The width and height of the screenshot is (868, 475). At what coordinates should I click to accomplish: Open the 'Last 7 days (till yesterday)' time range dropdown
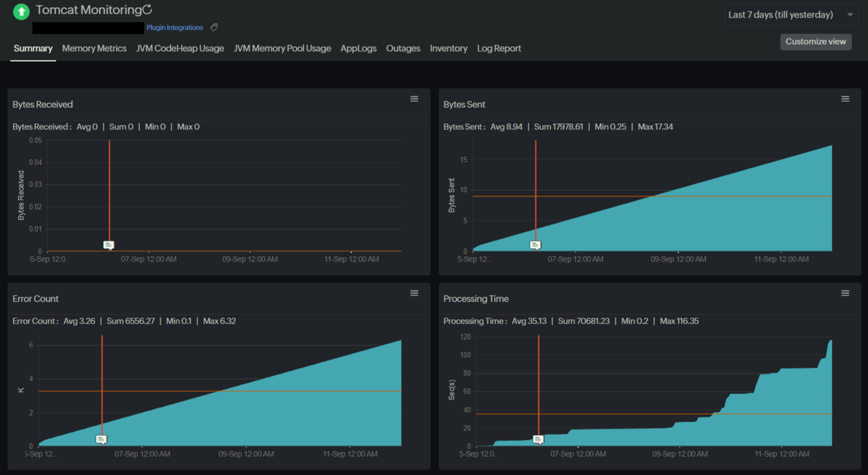tap(790, 15)
